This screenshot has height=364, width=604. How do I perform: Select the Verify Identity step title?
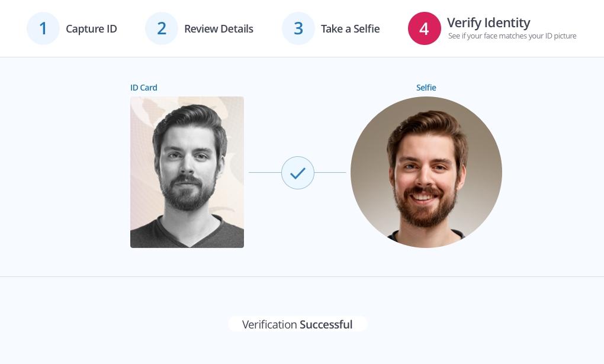click(489, 22)
